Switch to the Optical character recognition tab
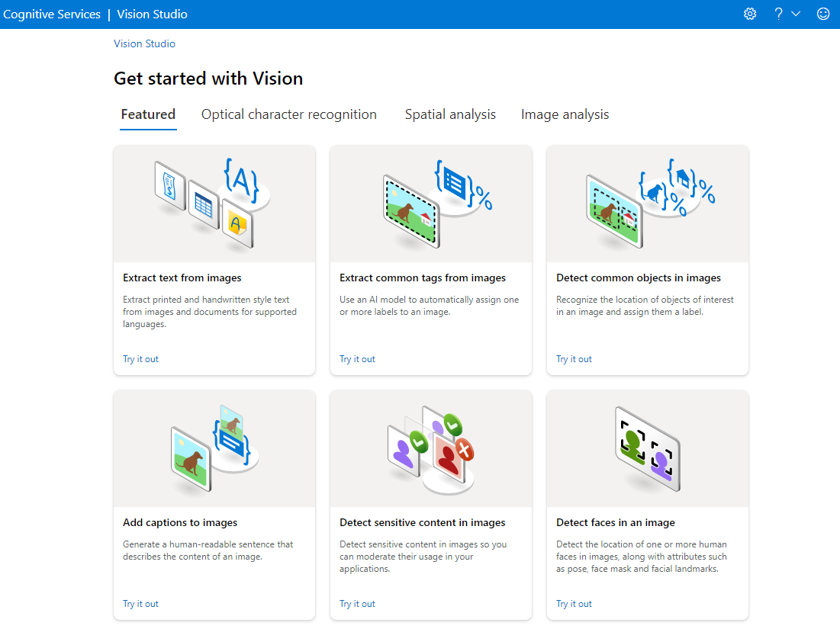The image size is (840, 629). [x=288, y=114]
